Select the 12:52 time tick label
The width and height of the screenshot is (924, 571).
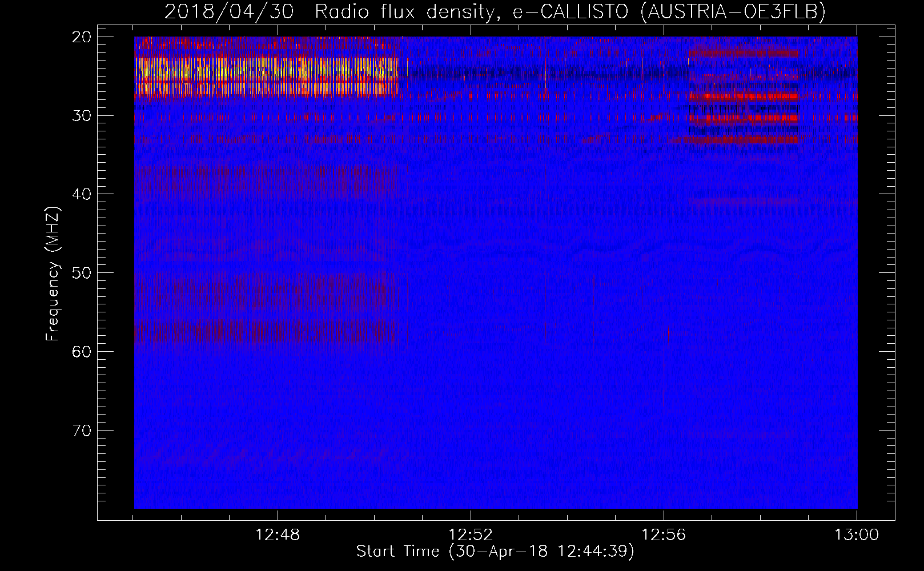point(471,535)
